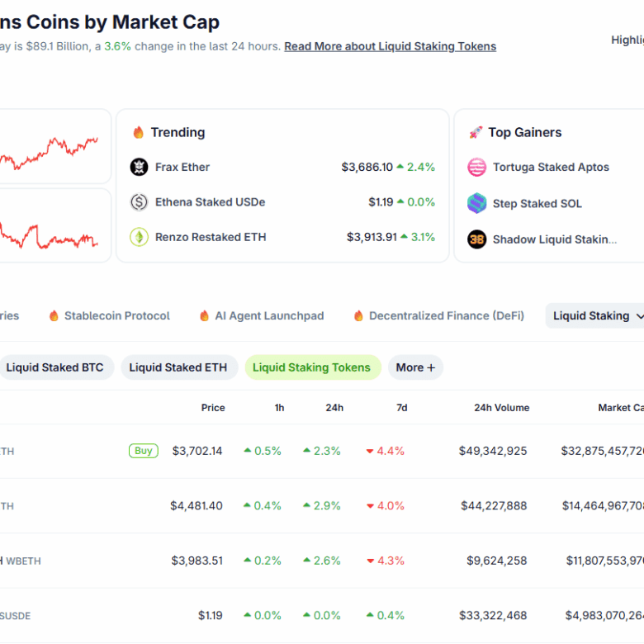Click the Step Staked SOL icon

(476, 203)
